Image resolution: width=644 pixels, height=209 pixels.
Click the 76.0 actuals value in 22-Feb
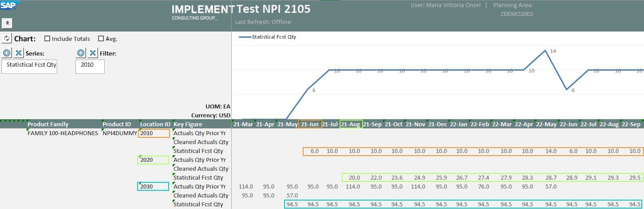click(x=483, y=187)
